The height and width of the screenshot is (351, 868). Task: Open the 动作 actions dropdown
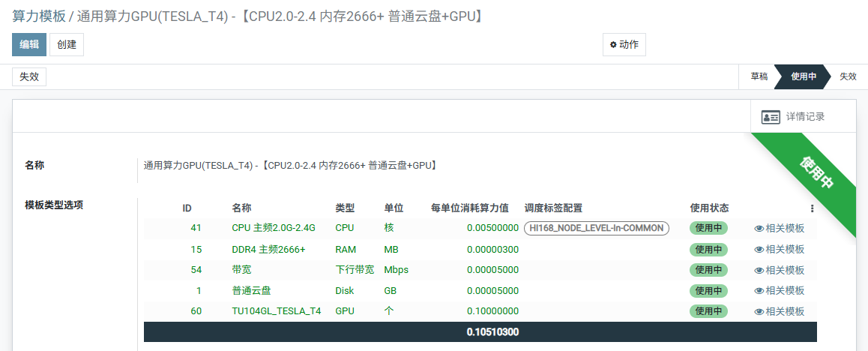(624, 45)
